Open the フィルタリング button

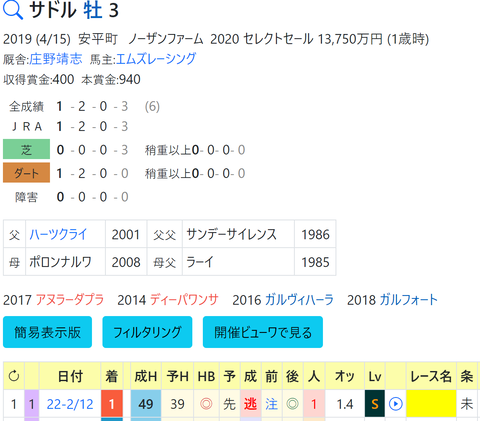click(x=147, y=332)
